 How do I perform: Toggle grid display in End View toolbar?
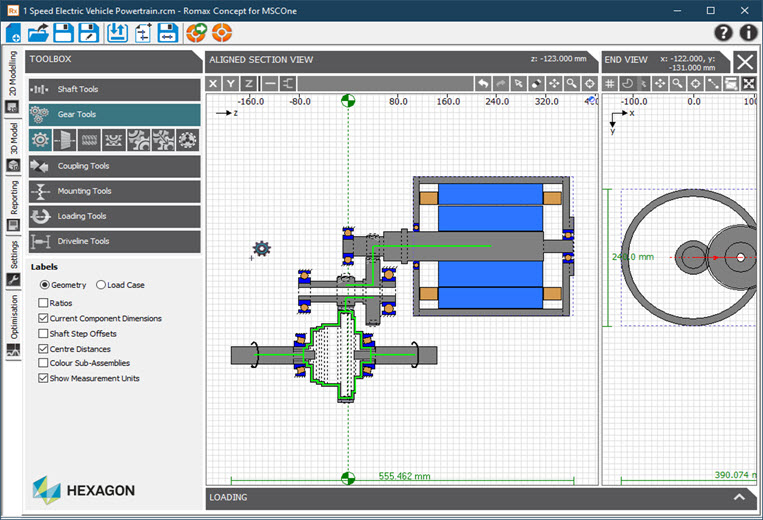pyautogui.click(x=610, y=84)
